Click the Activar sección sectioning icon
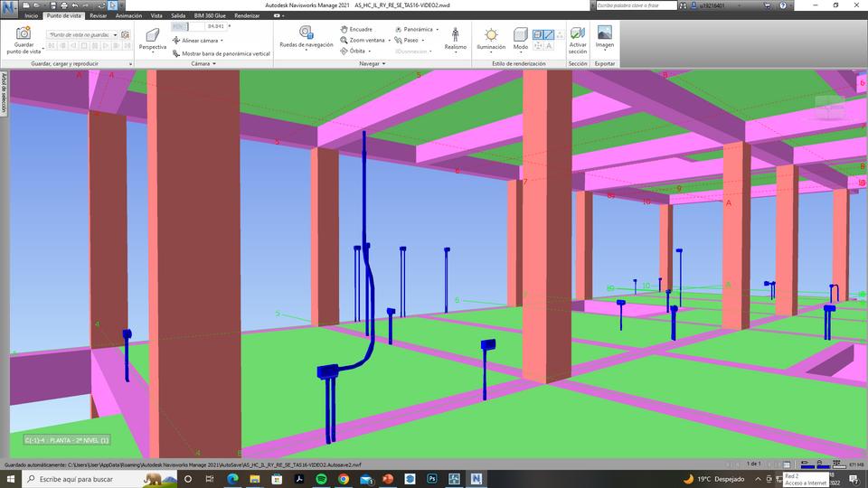 578,33
